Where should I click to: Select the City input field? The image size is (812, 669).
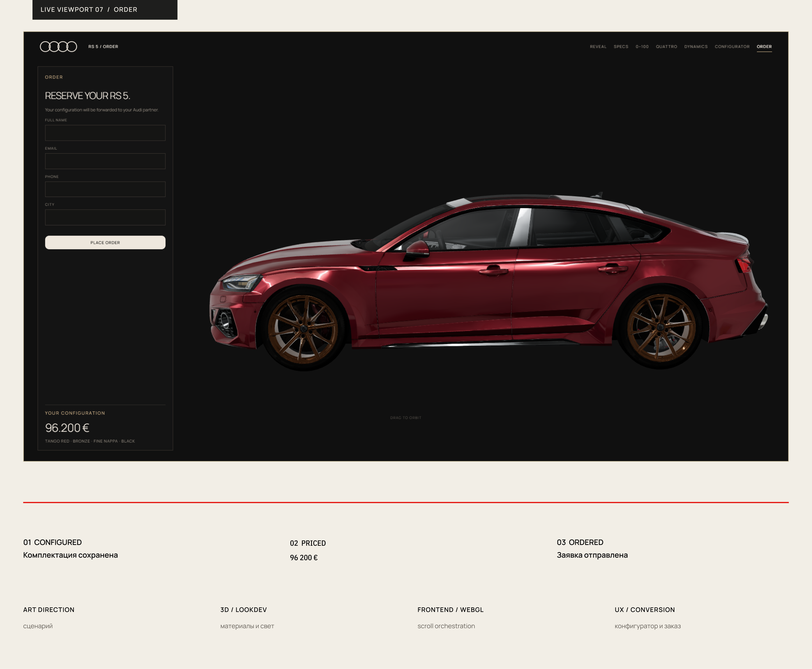(x=105, y=217)
